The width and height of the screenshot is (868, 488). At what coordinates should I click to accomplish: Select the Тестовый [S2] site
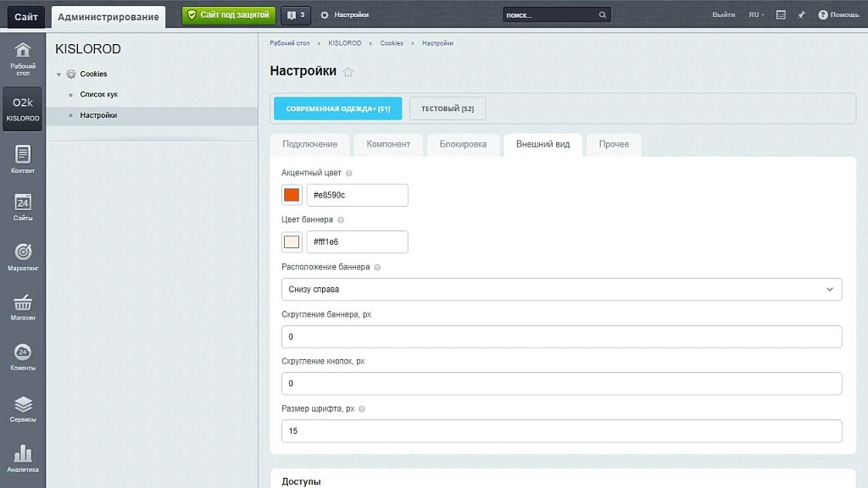(x=448, y=108)
